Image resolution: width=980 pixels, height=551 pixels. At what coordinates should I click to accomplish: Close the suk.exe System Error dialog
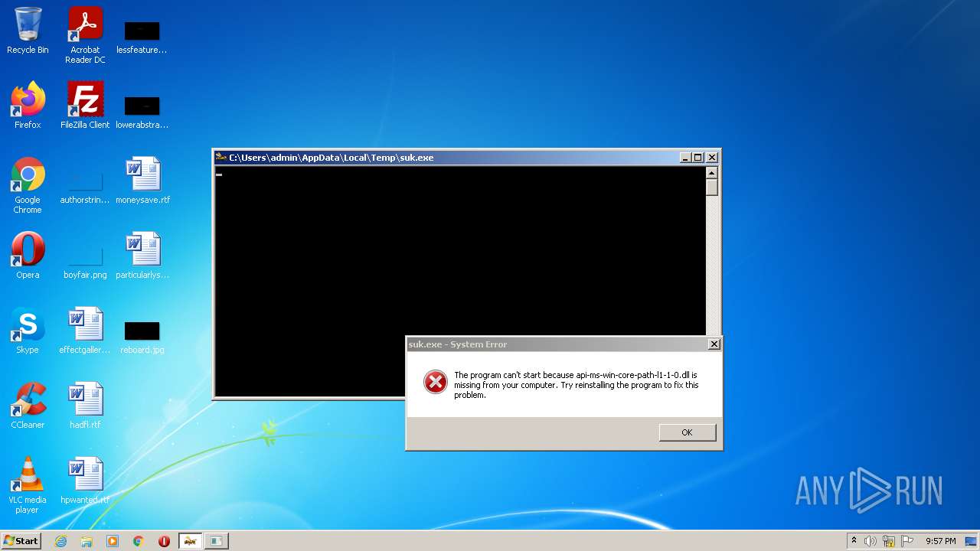pyautogui.click(x=714, y=344)
